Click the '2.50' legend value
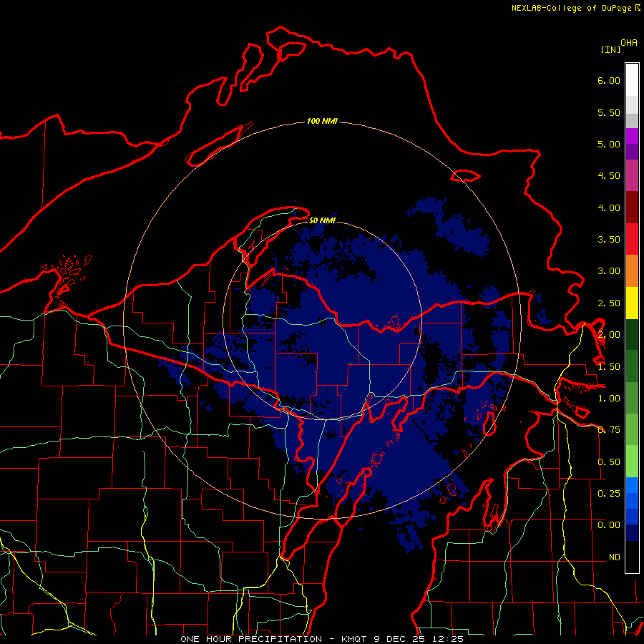644x644 pixels. 609,303
